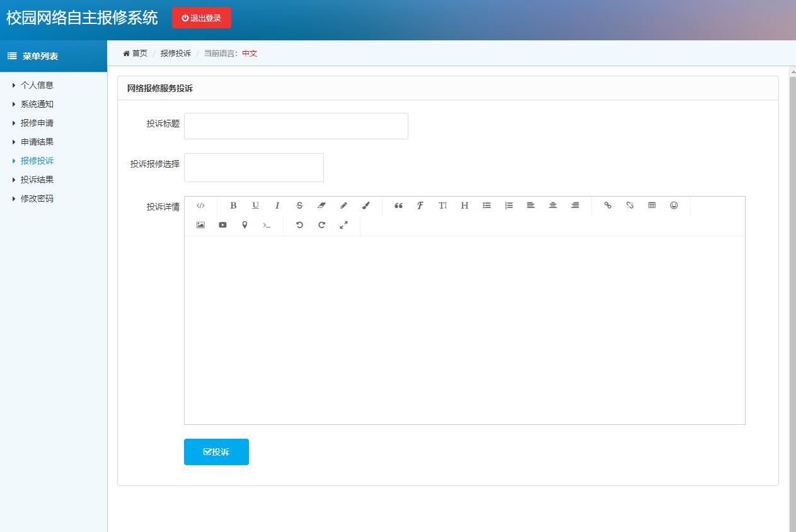The image size is (796, 532).
Task: Open the 投诉报修选择 selection box
Action: point(253,168)
